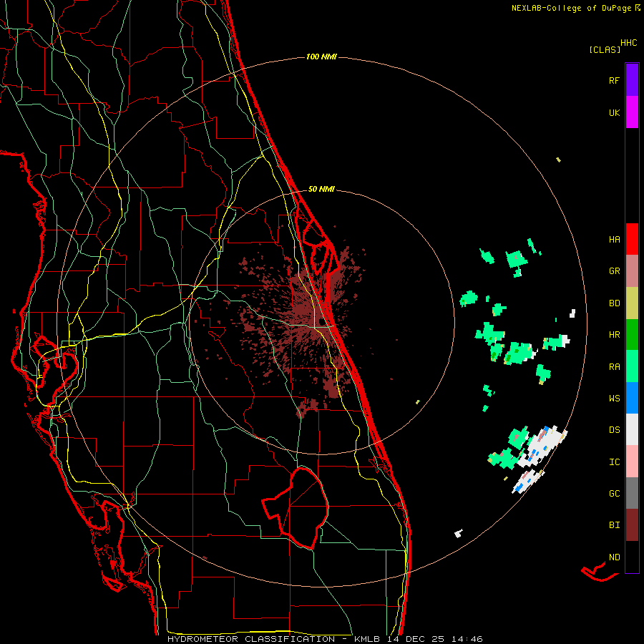Click the BI brown legend color
Screen dimensions: 644x644
pyautogui.click(x=632, y=525)
